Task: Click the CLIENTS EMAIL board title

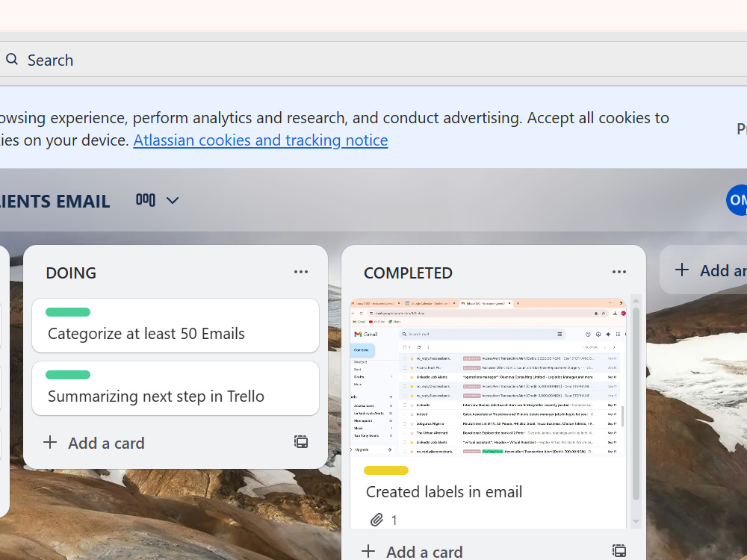Action: coord(55,202)
